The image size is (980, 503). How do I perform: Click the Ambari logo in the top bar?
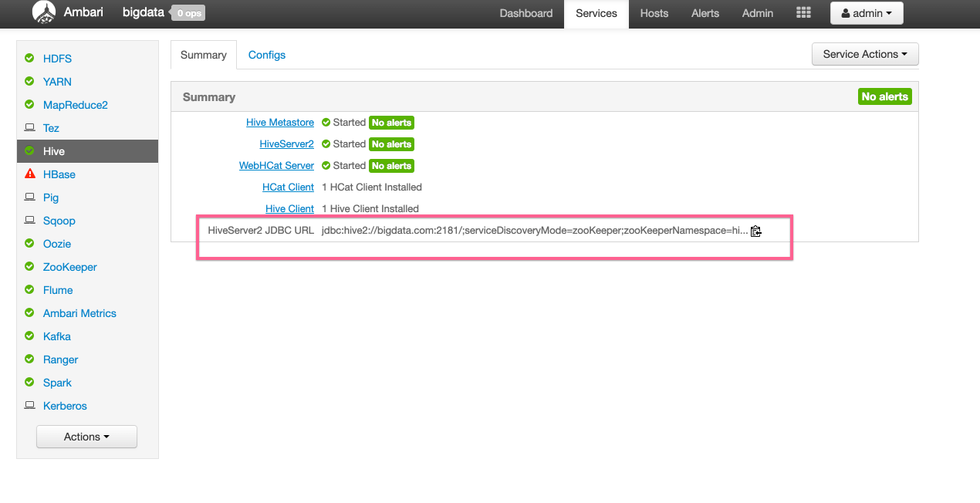pos(44,13)
